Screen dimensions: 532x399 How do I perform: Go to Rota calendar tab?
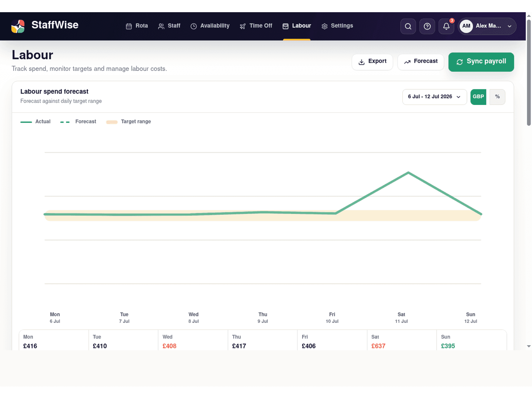pyautogui.click(x=137, y=26)
